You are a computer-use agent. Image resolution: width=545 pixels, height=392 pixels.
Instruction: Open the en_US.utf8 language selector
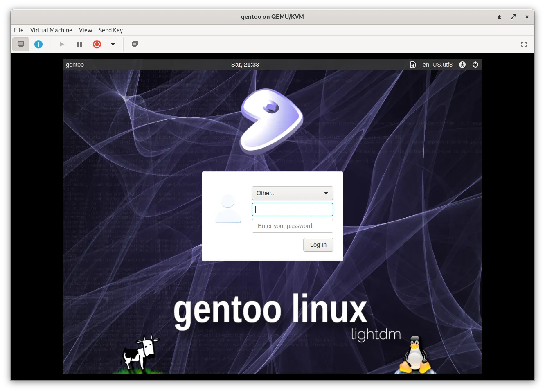437,65
